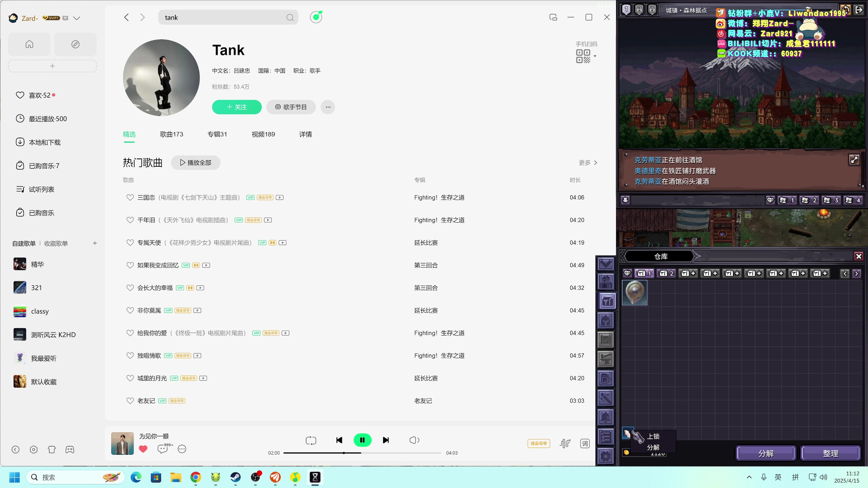Open Google Chrome from the taskbar
Screen dimensions: 868x488
(x=196, y=477)
